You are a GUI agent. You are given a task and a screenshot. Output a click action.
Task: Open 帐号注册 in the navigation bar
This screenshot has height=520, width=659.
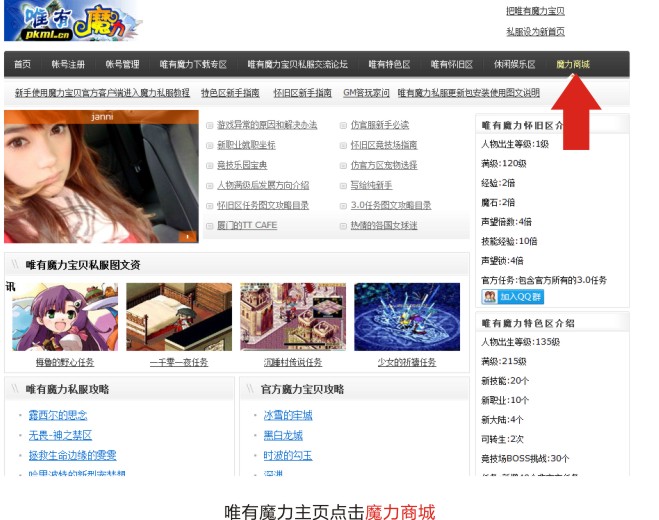[68, 65]
